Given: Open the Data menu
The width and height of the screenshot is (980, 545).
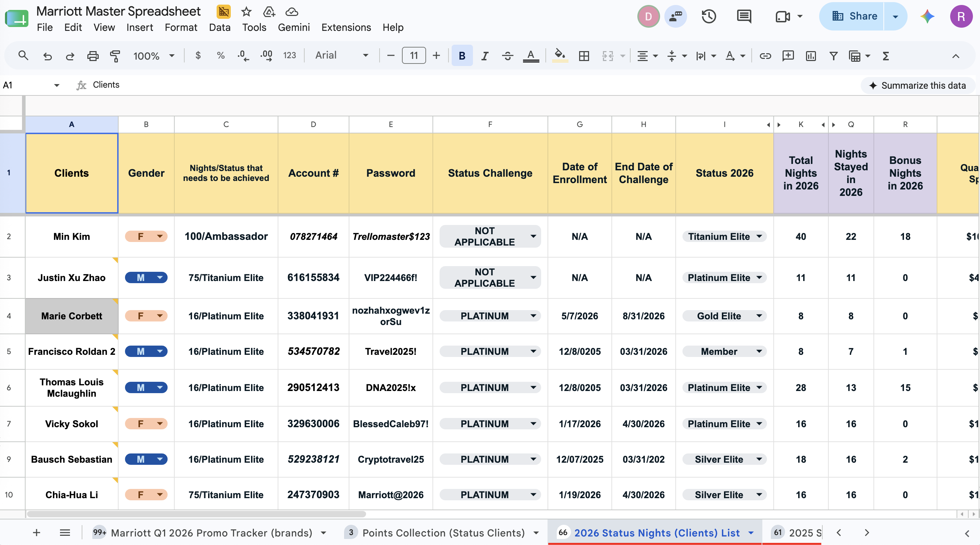Looking at the screenshot, I should tap(219, 27).
